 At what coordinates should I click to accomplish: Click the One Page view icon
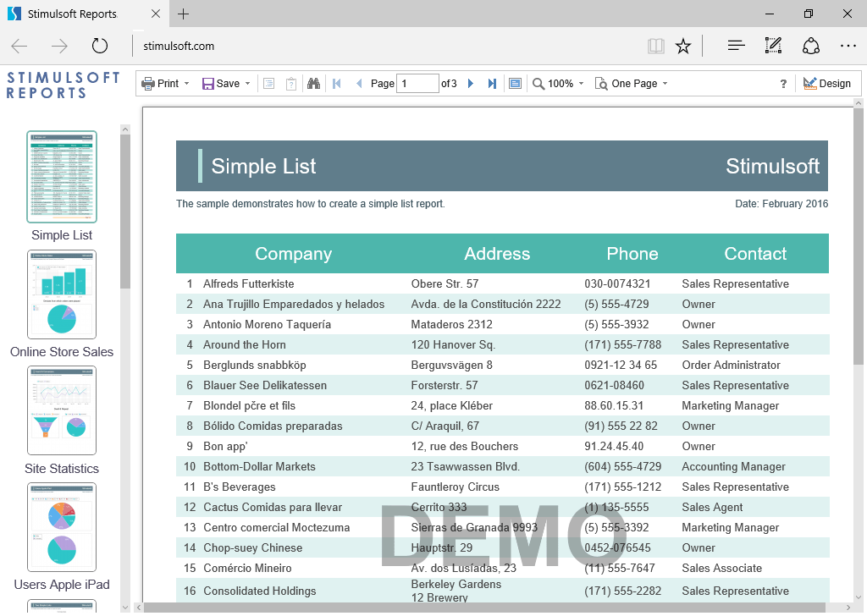tap(600, 84)
